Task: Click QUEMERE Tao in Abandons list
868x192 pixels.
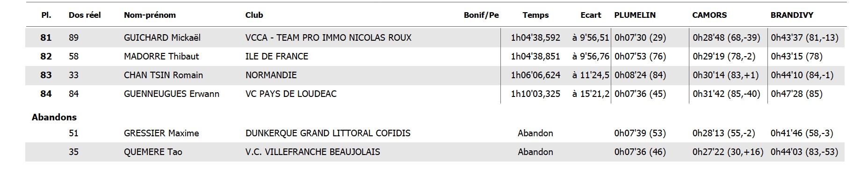Action: 153,152
